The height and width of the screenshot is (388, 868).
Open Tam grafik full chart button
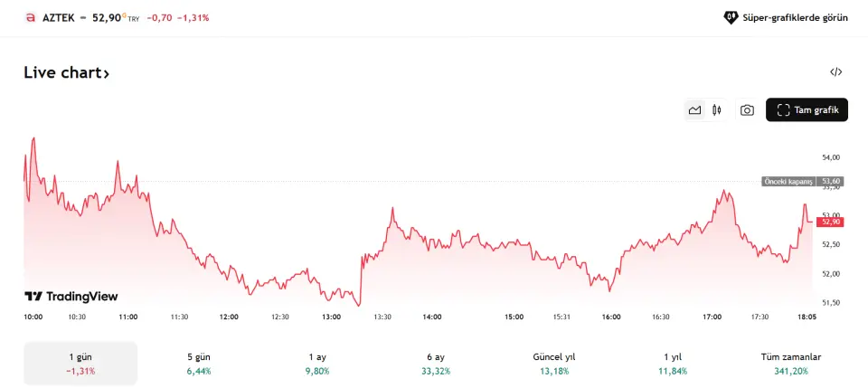click(x=807, y=110)
